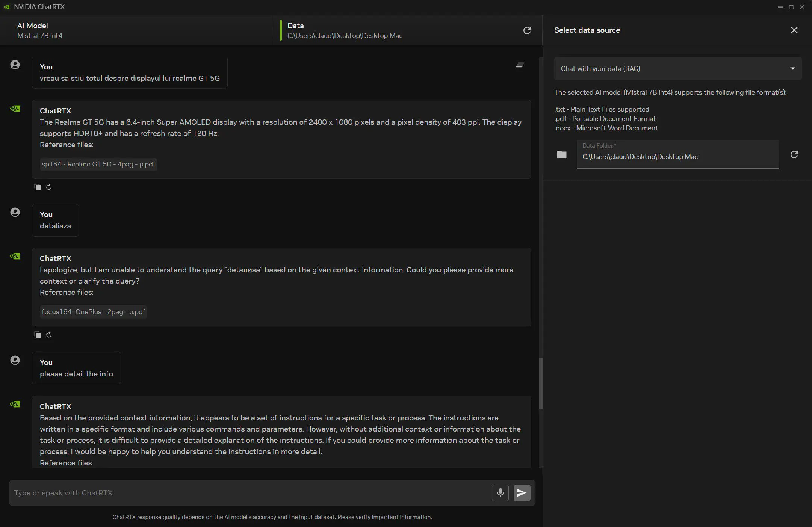Viewport: 812px width, 527px height.
Task: Select the text '.pdf - Portable Document Format'
Action: tap(605, 119)
